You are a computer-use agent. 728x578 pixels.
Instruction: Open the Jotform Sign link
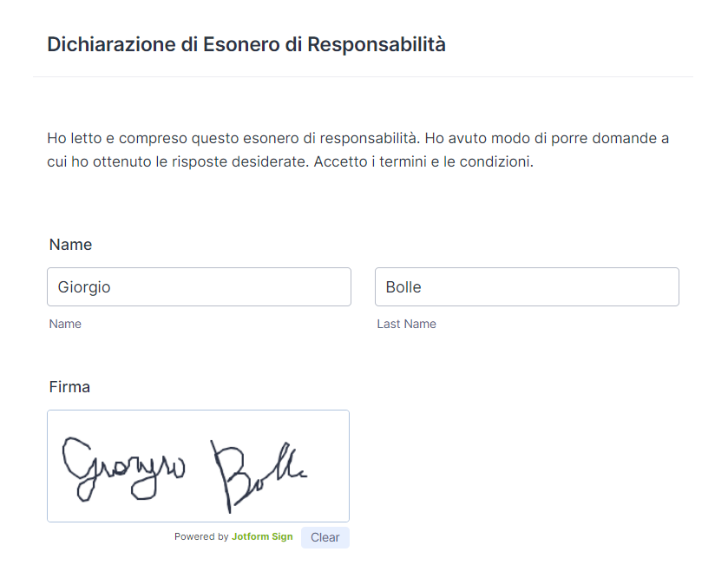coord(262,537)
